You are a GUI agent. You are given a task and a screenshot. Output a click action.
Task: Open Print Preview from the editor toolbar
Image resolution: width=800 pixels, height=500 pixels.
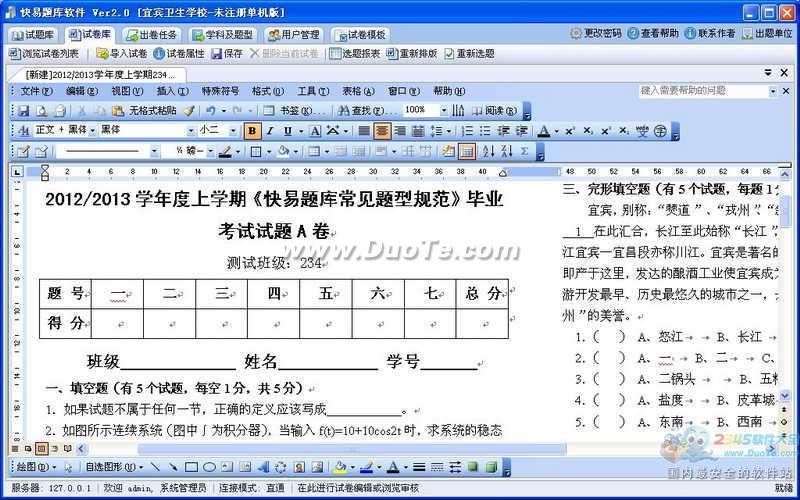[x=41, y=111]
